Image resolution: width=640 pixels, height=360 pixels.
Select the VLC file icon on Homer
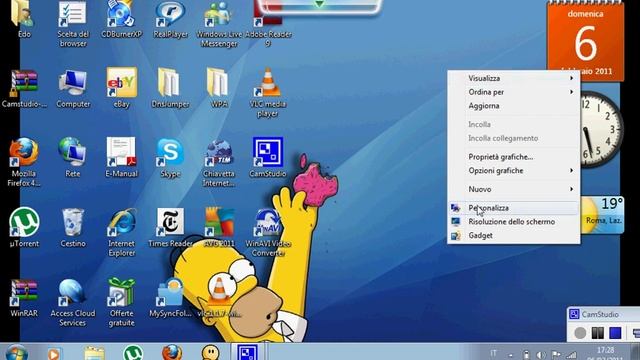tap(219, 297)
